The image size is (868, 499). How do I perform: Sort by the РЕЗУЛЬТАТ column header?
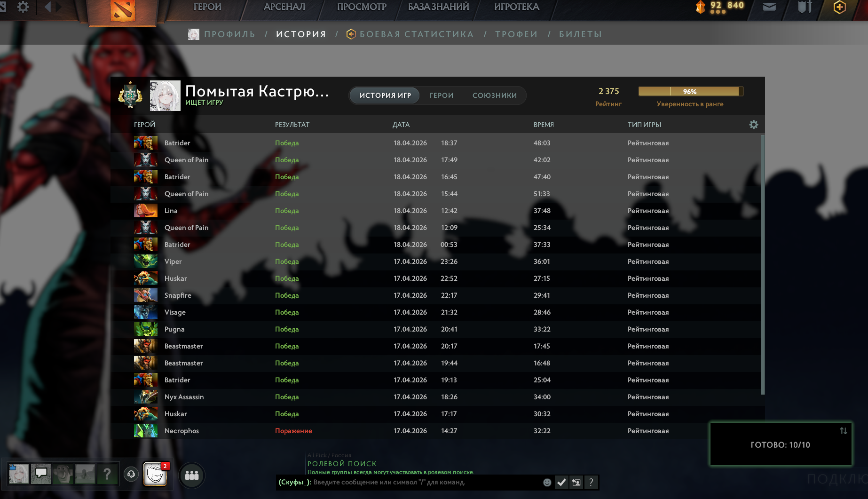pos(292,125)
